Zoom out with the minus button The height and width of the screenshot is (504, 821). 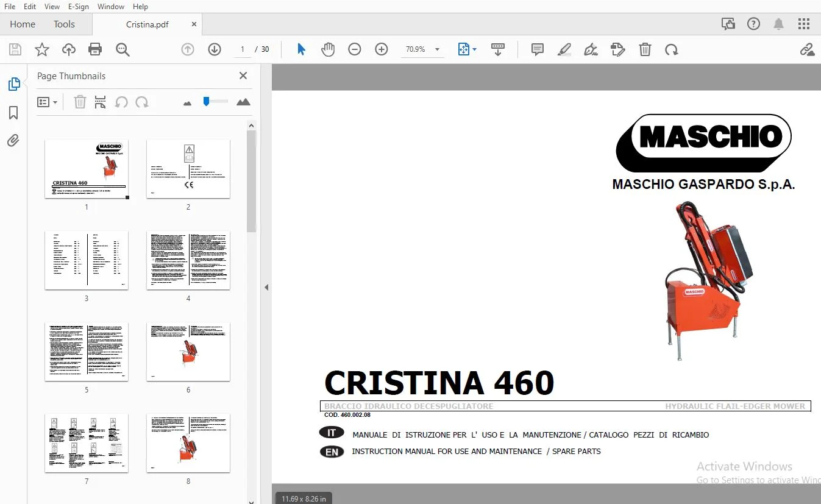pyautogui.click(x=355, y=49)
